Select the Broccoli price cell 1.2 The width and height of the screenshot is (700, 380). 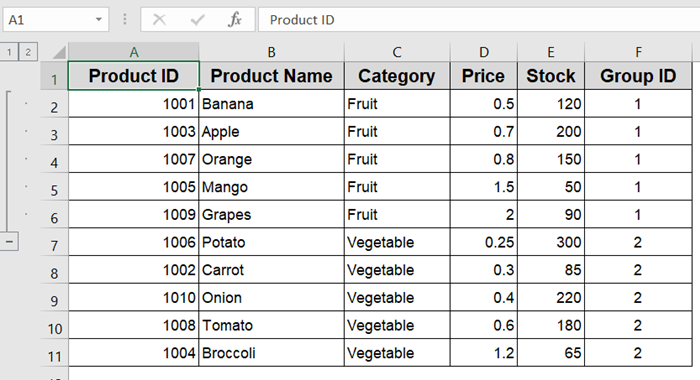484,353
